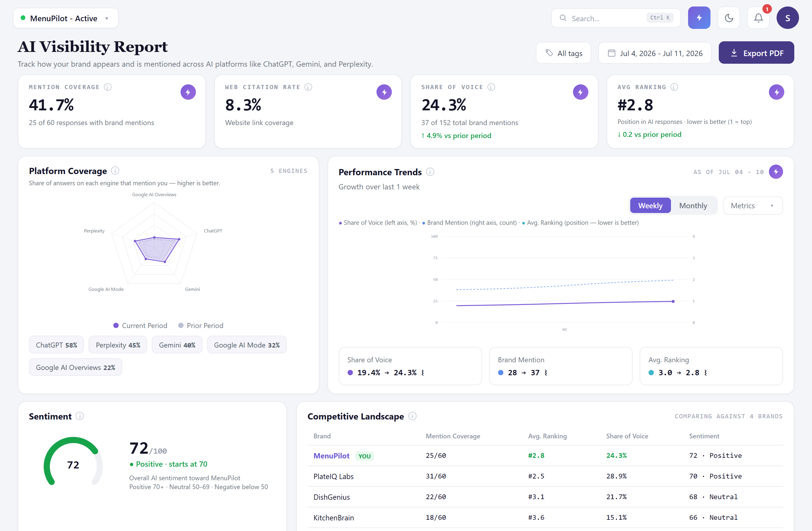This screenshot has width=812, height=531.
Task: Sort by Share of Voice column header
Action: (x=627, y=436)
